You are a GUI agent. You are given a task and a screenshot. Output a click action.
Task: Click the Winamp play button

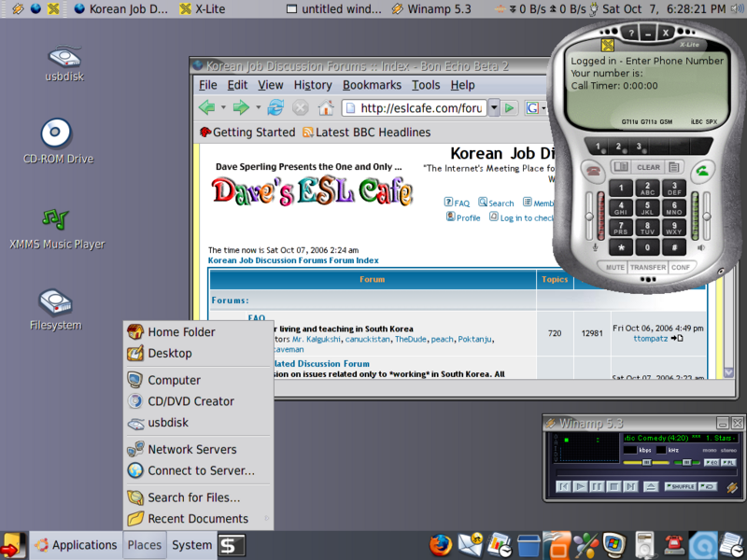[580, 486]
